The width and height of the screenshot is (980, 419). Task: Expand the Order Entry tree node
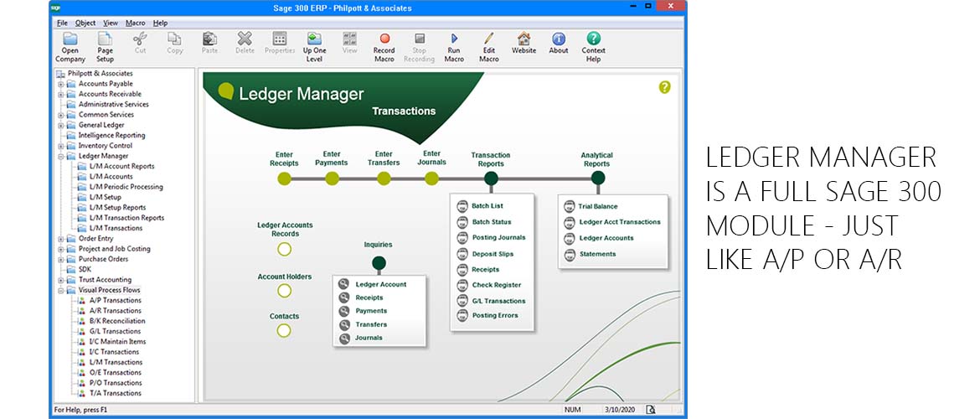pyautogui.click(x=60, y=239)
